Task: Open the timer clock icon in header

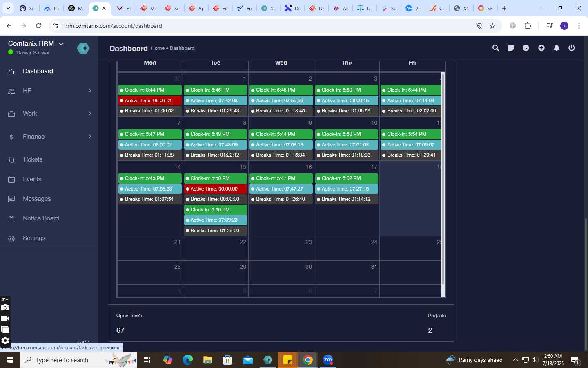Action: point(526,48)
